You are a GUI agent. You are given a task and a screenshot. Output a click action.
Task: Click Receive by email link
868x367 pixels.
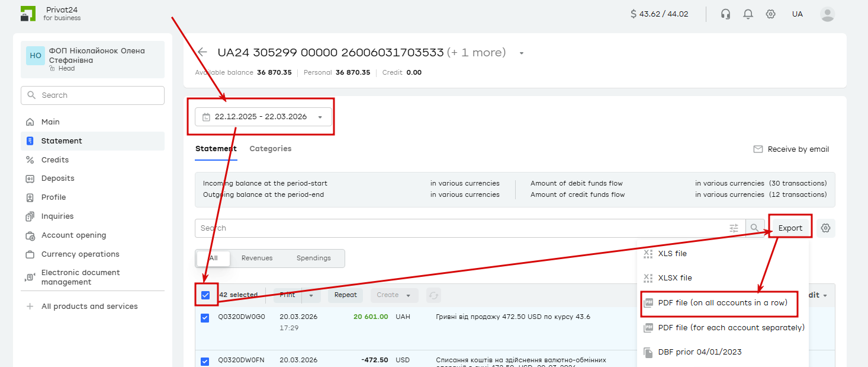(798, 149)
